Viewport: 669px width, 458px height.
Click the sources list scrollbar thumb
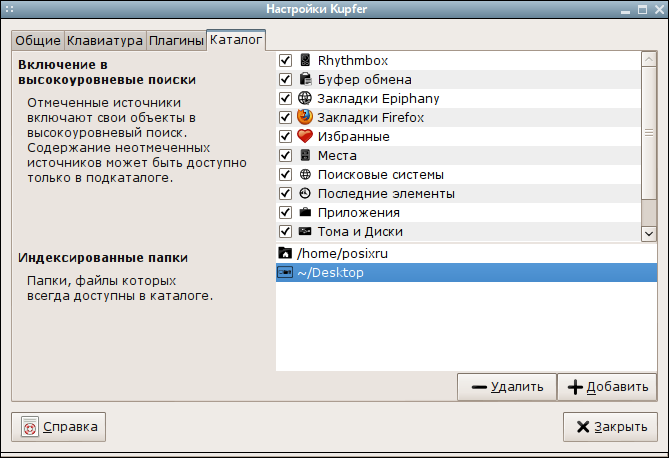click(x=649, y=133)
